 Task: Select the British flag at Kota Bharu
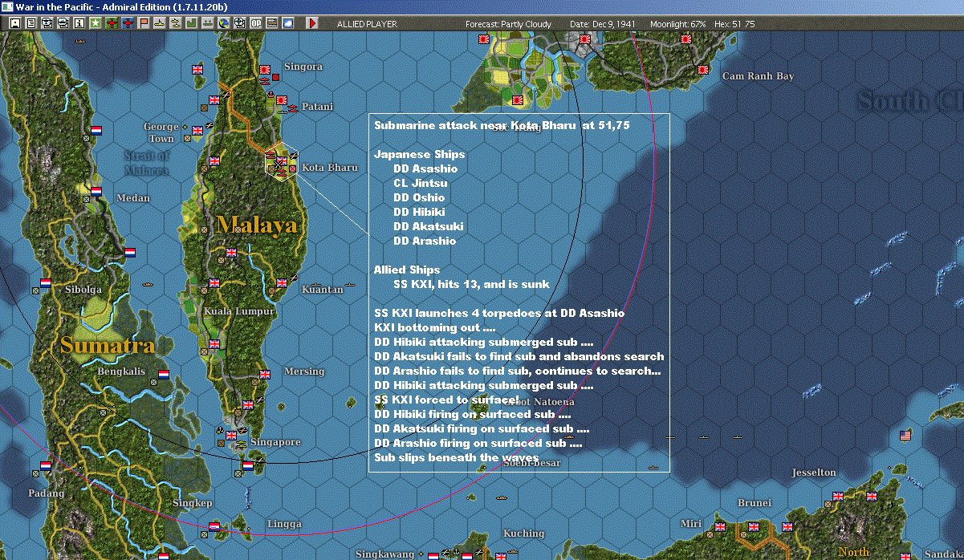pos(281,160)
